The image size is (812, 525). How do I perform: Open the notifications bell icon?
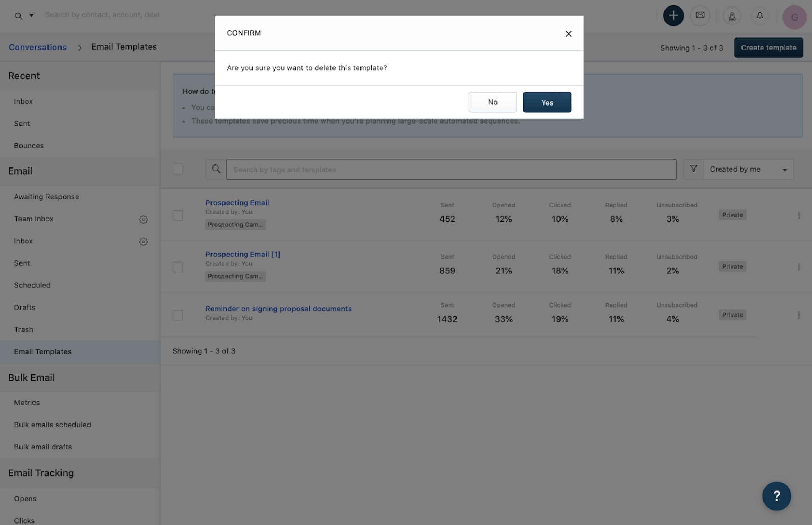(x=759, y=15)
